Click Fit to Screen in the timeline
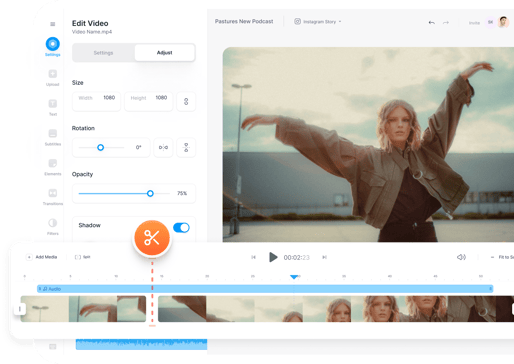 [x=506, y=257]
